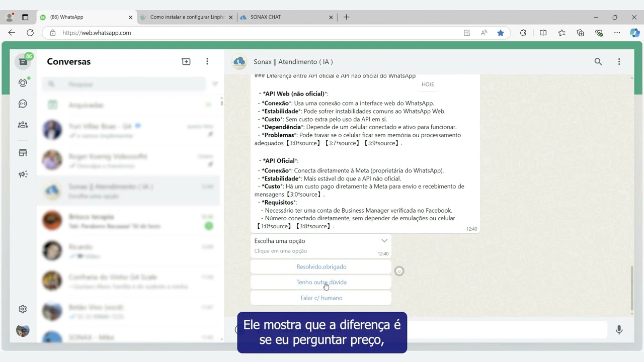Open the Favorites list icon
The image size is (644, 362).
click(x=561, y=33)
